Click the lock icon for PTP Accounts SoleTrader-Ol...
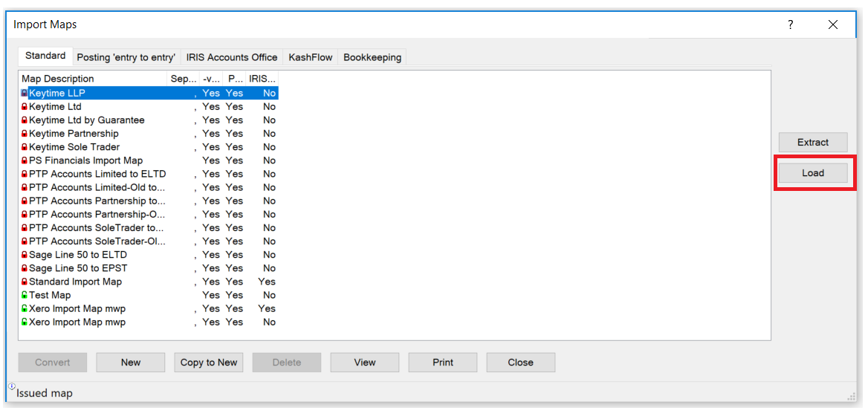This screenshot has width=868, height=419. (25, 241)
